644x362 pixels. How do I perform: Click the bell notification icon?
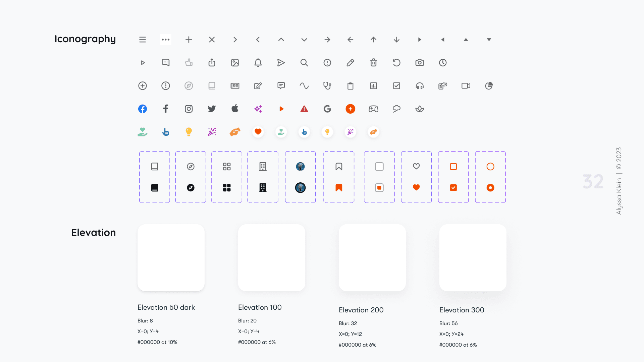(258, 63)
